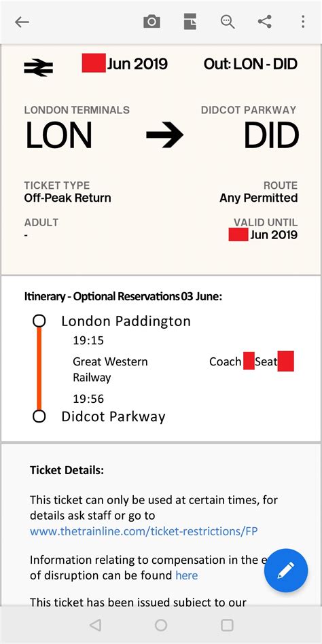Tap Android recent apps square
Screen dimensions: 322x644
point(227,625)
